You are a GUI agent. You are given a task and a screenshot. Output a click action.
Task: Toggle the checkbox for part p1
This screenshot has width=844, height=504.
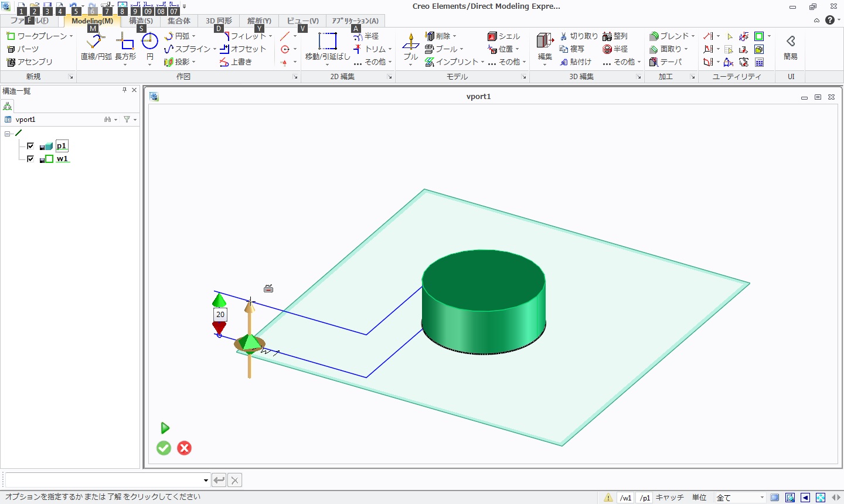(30, 146)
